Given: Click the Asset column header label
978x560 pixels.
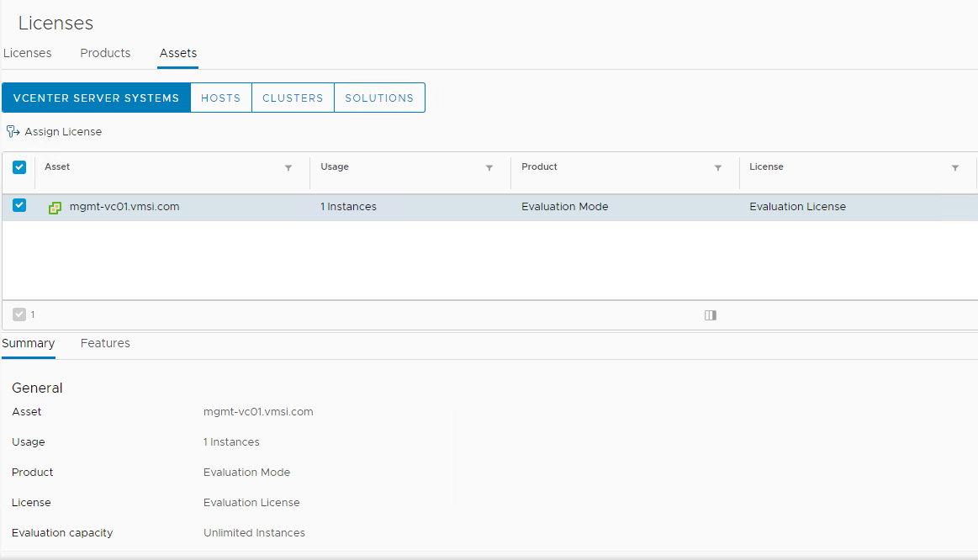Looking at the screenshot, I should [57, 166].
